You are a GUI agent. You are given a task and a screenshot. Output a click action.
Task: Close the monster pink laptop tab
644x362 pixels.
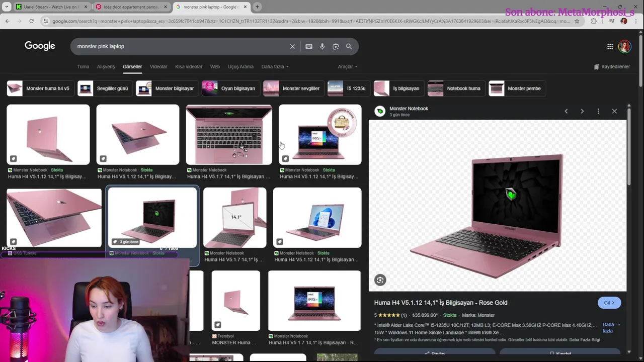click(246, 7)
